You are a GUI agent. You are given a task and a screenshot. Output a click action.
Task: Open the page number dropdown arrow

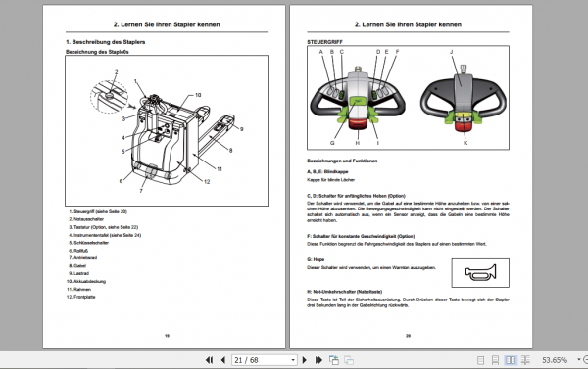(293, 360)
